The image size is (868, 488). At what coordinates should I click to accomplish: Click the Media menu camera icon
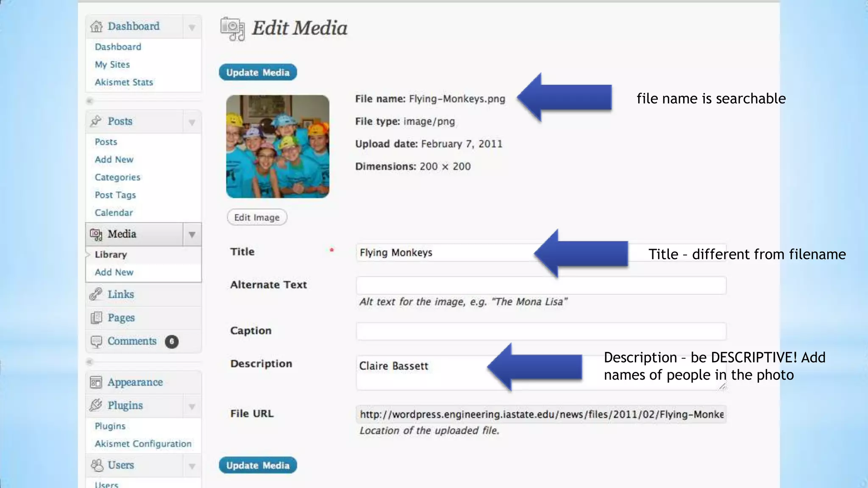click(96, 234)
